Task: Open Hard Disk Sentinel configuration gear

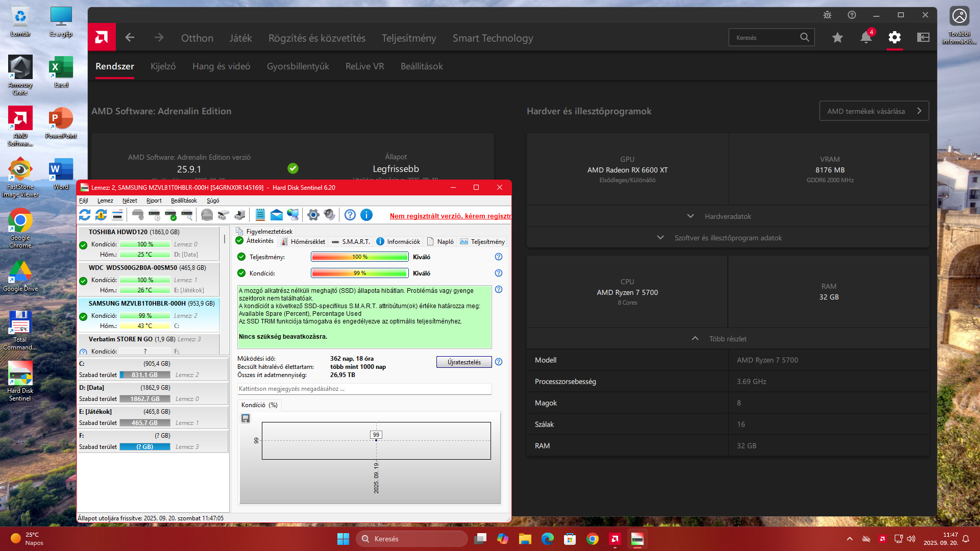Action: tap(313, 215)
